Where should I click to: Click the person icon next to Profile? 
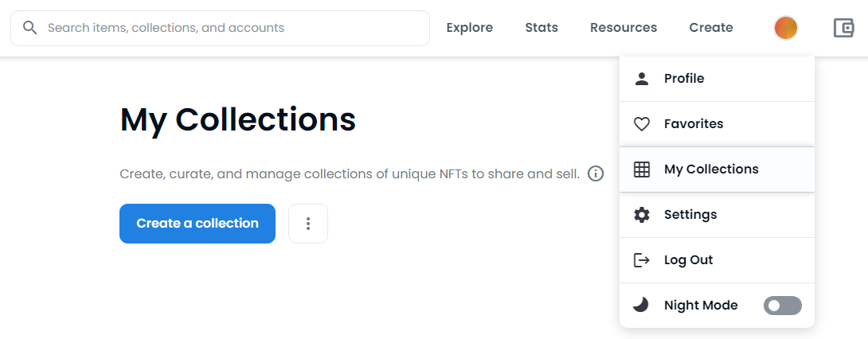tap(642, 79)
